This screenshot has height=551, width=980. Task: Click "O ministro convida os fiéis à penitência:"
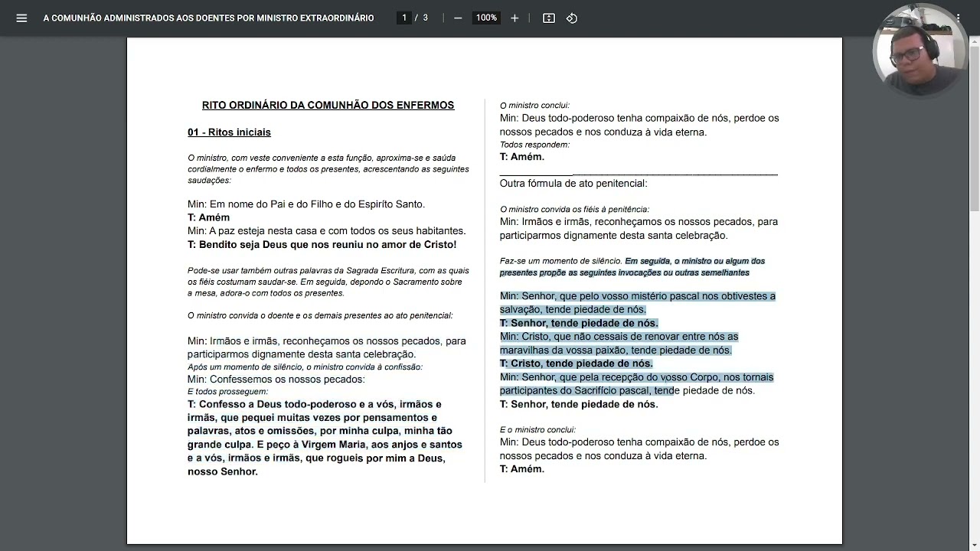pyautogui.click(x=574, y=209)
